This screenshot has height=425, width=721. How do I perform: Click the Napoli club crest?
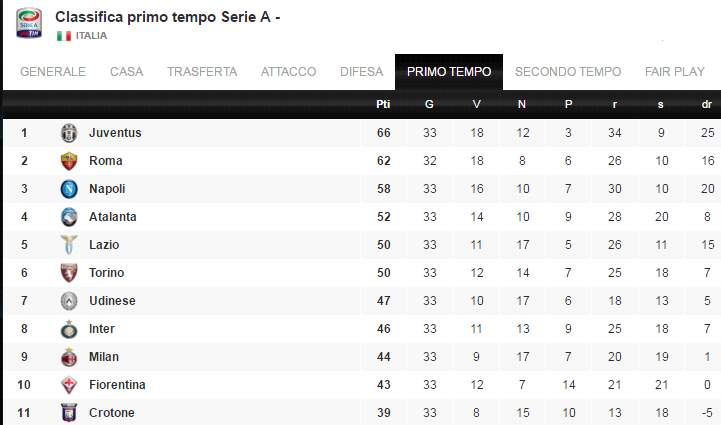point(69,189)
